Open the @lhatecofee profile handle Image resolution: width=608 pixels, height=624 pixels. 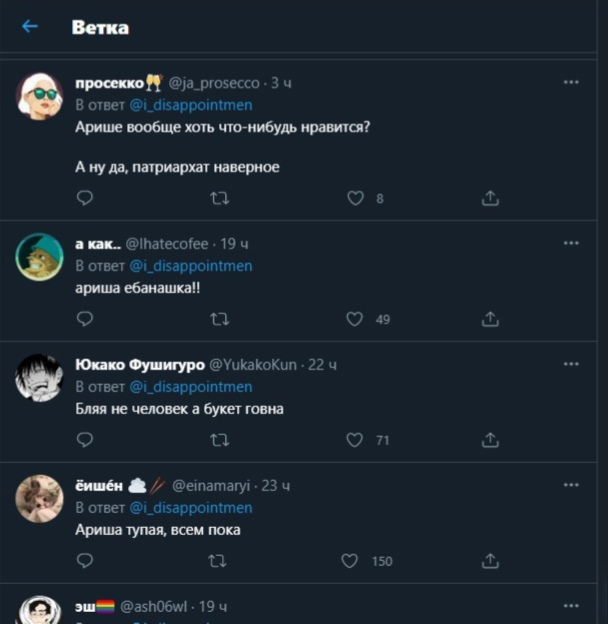167,243
